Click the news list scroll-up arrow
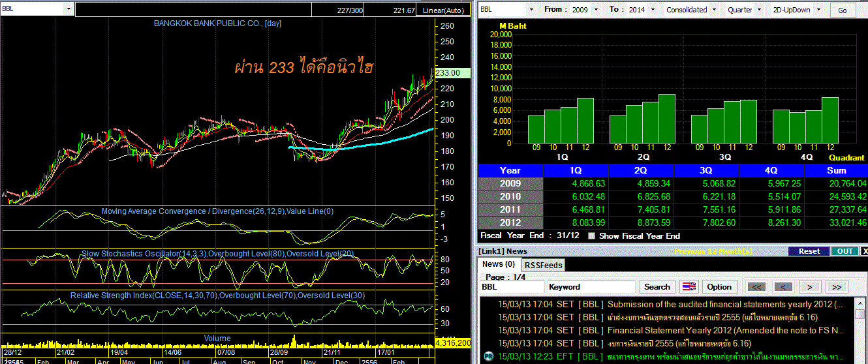Image resolution: width=868 pixels, height=364 pixels. (x=860, y=303)
